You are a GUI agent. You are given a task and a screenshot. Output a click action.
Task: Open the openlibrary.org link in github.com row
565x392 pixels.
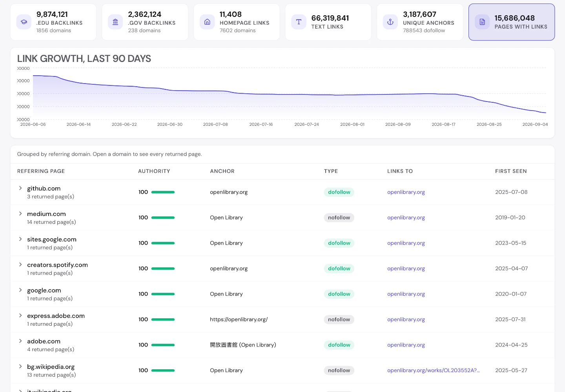[406, 192]
